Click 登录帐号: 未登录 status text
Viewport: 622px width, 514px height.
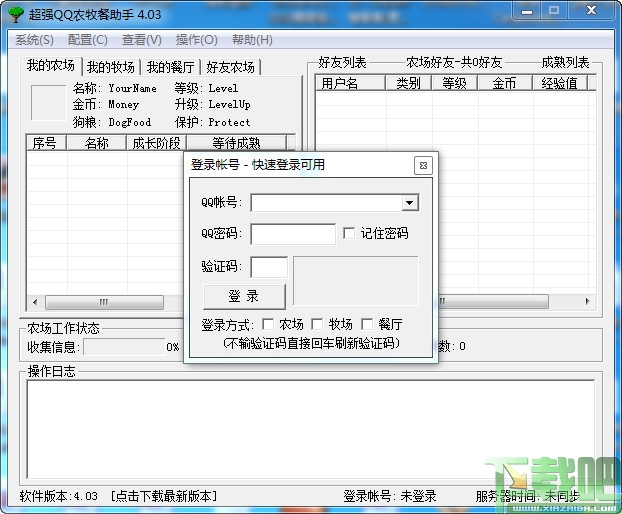pyautogui.click(x=390, y=496)
